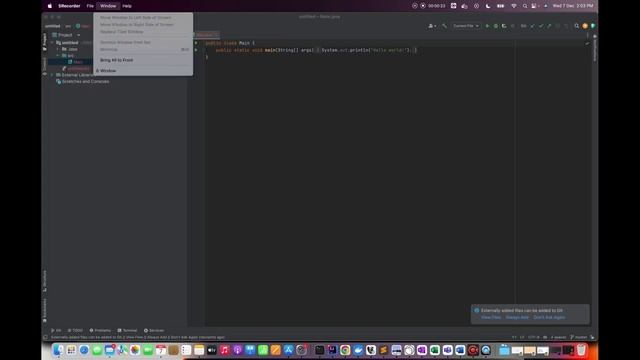Run with Coverage icon in the toolbar
Screen dimensions: 640x360
[504, 26]
